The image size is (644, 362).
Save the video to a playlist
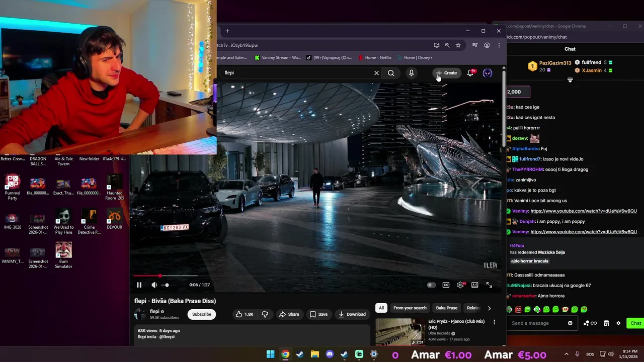[318, 314]
